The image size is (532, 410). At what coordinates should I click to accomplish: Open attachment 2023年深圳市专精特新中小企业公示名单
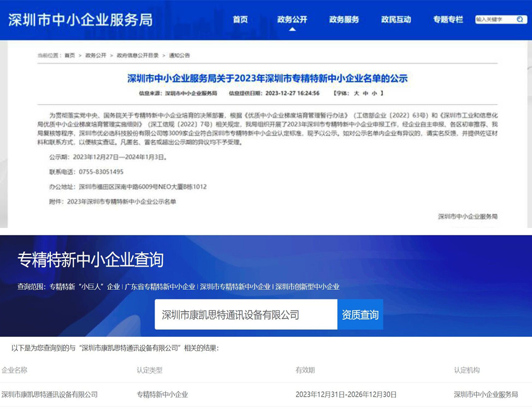(x=121, y=202)
